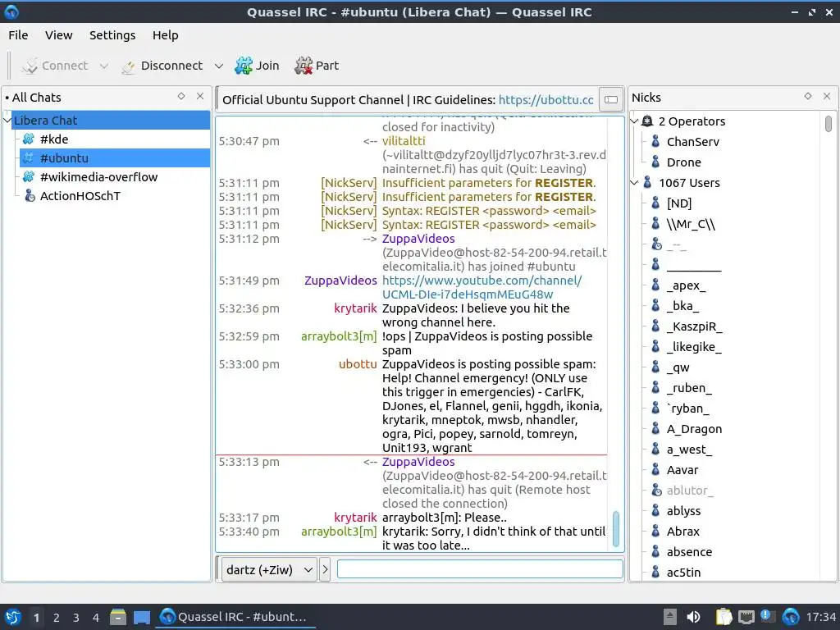Click the #kde channel icon

[29, 139]
